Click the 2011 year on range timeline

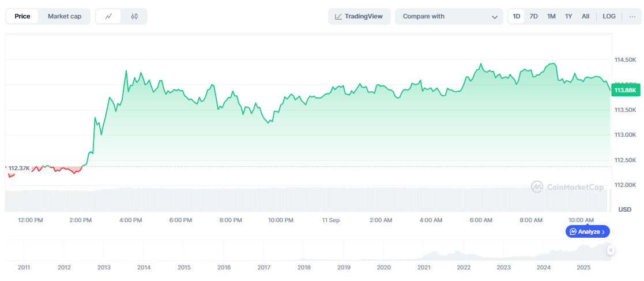[24, 268]
